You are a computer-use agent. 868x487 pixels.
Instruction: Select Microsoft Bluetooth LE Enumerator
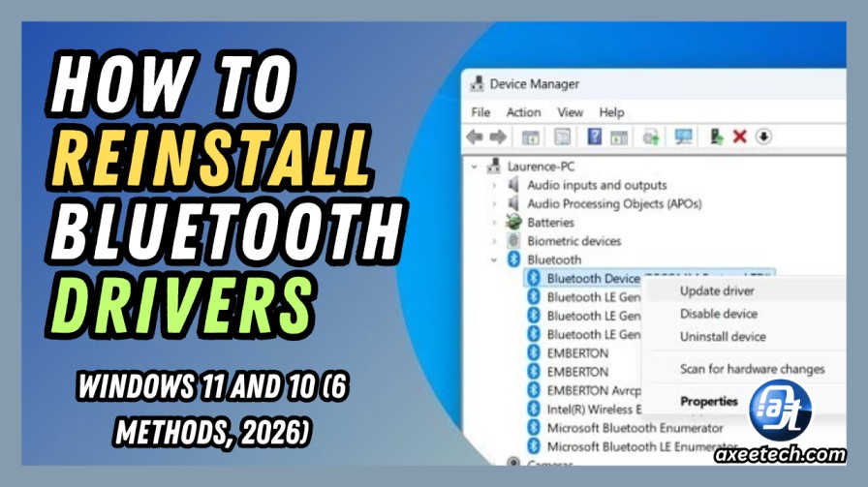642,446
